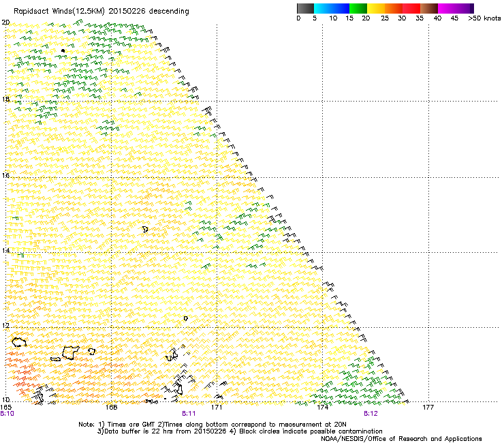This screenshot has width=504, height=443.
Task: Click the latitude label '14'
Action: coord(5,250)
